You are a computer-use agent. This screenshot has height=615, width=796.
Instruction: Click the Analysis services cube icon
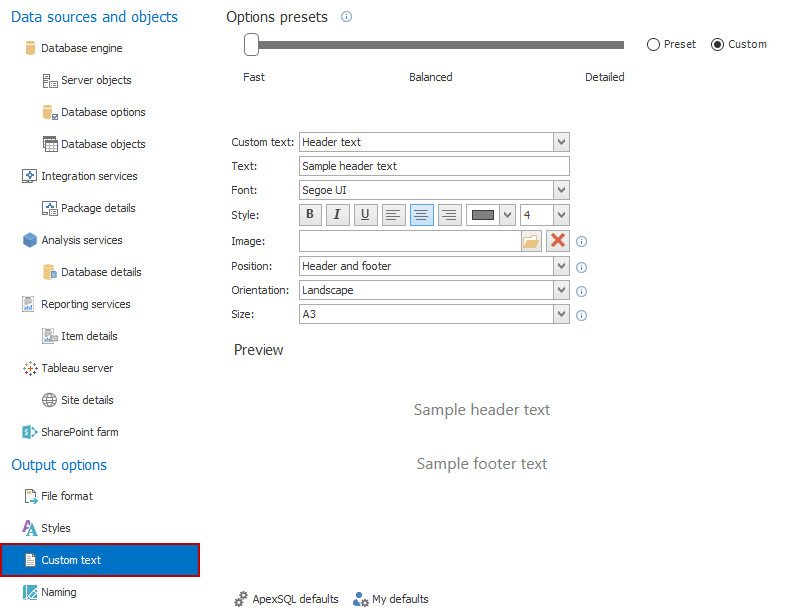coord(30,240)
